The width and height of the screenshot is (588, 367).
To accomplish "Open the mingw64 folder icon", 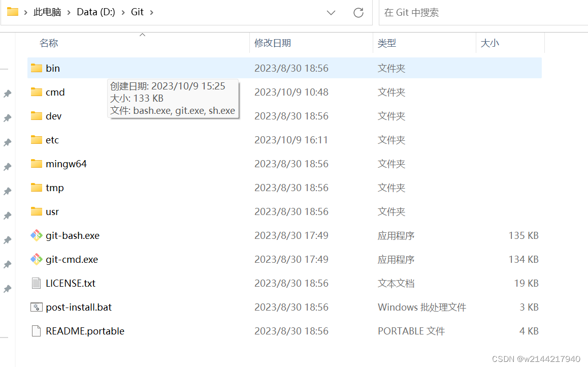I will click(37, 164).
